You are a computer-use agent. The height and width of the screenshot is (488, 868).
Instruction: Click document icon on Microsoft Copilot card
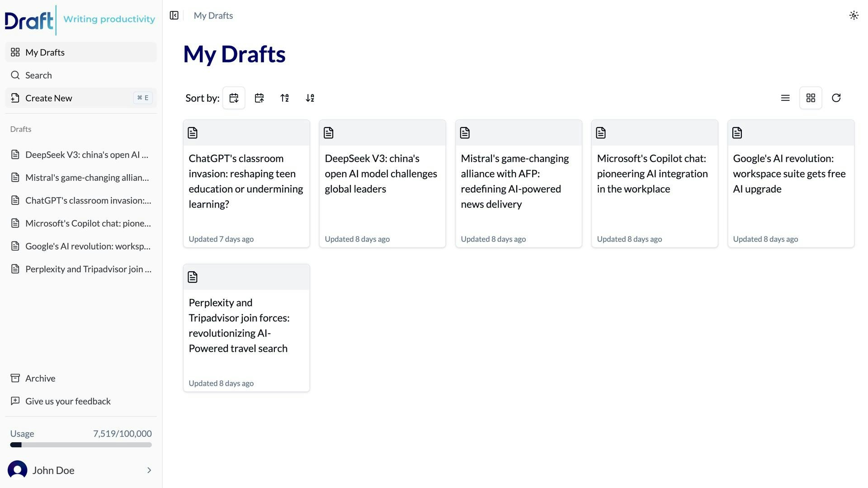pos(601,133)
